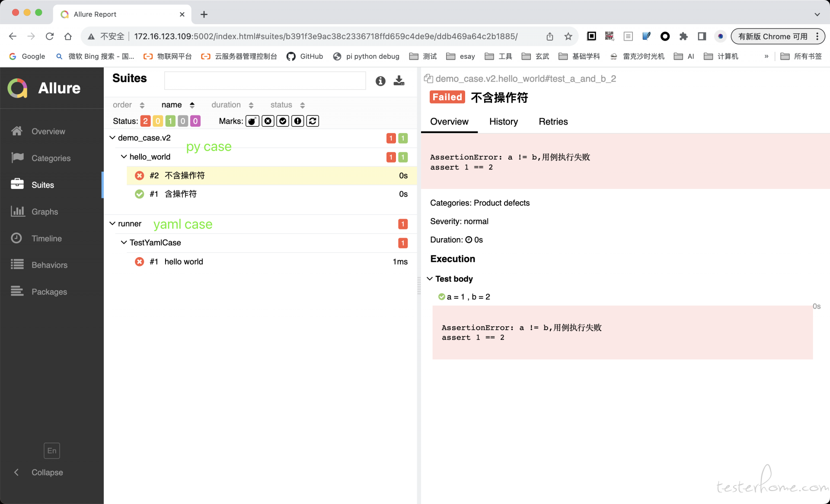Switch to the History tab
Screen dimensions: 830x504
point(504,122)
